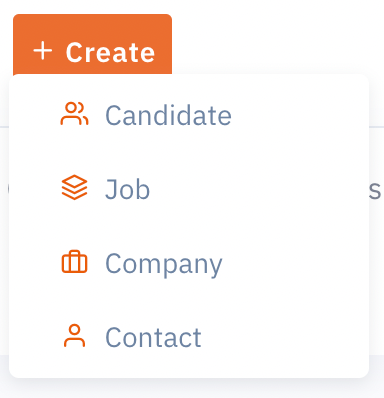The image size is (384, 398).
Task: Start creating a new candidate record
Action: [189, 115]
